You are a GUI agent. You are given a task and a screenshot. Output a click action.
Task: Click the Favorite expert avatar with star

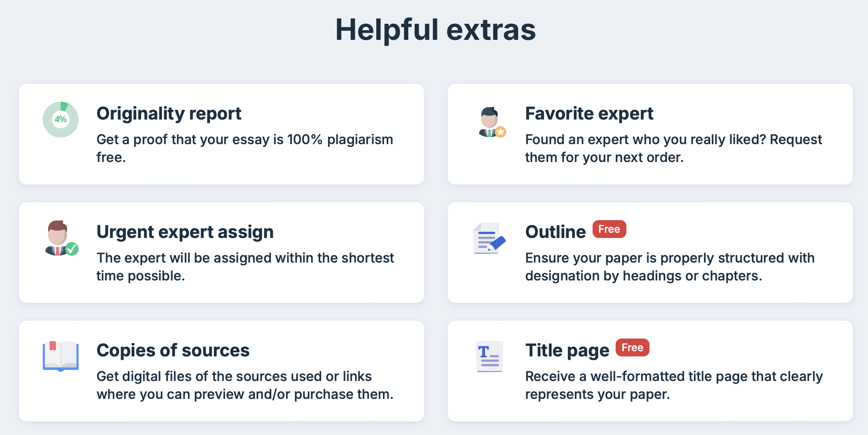[x=492, y=122]
